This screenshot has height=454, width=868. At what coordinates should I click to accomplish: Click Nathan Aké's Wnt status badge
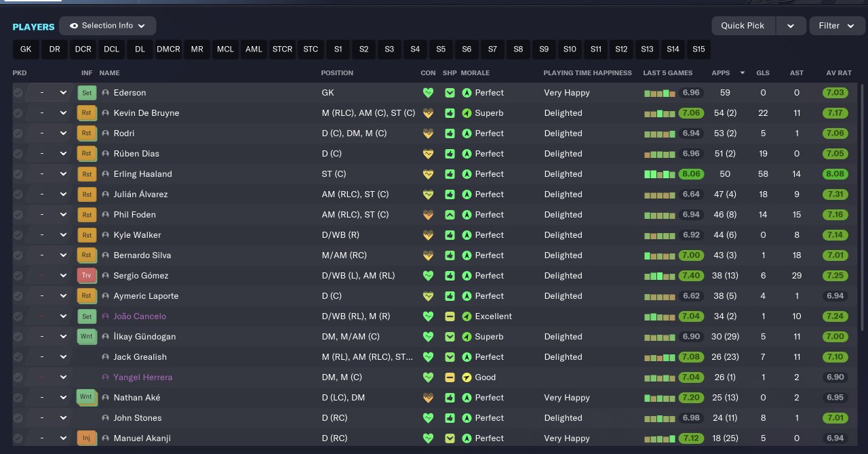coord(87,398)
